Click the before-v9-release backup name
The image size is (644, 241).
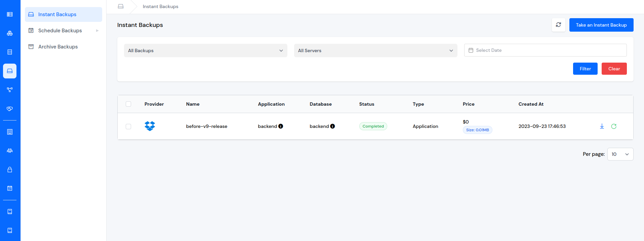207,126
